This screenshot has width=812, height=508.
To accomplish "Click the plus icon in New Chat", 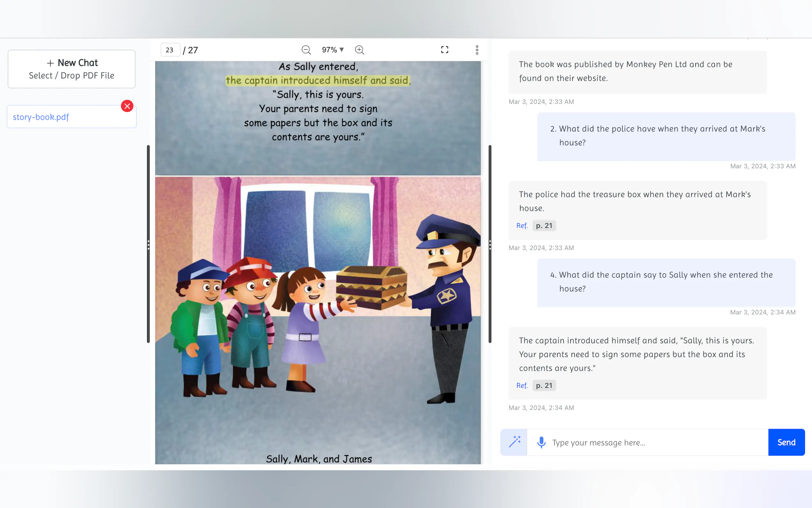I will point(51,63).
